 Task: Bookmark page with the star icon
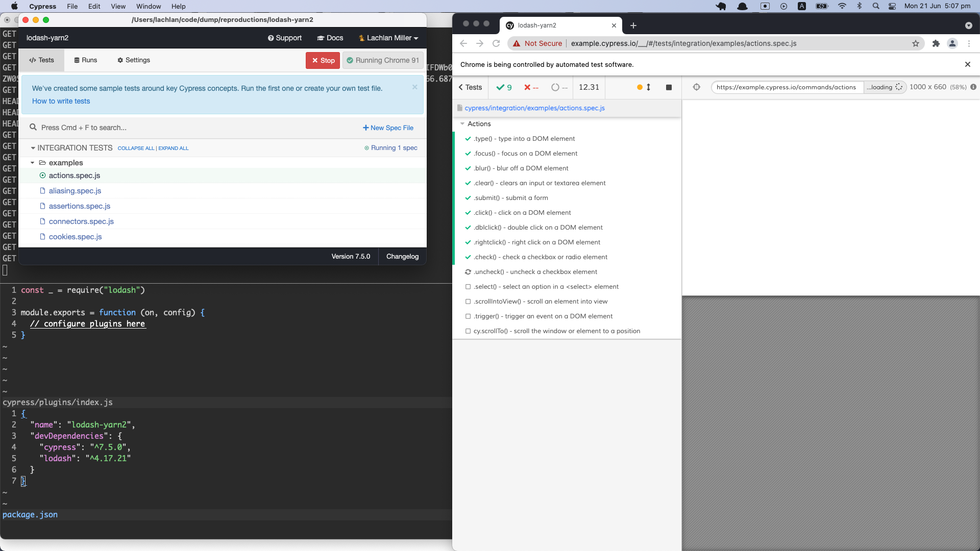click(x=916, y=43)
